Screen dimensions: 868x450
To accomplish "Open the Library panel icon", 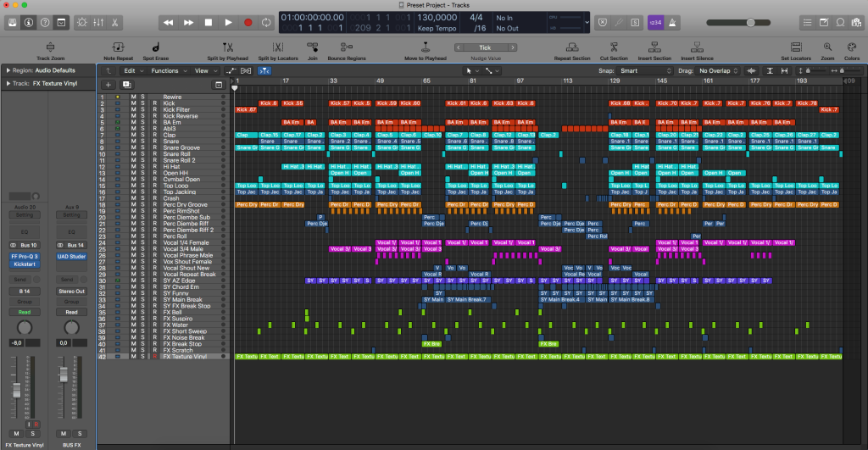I will click(x=12, y=23).
